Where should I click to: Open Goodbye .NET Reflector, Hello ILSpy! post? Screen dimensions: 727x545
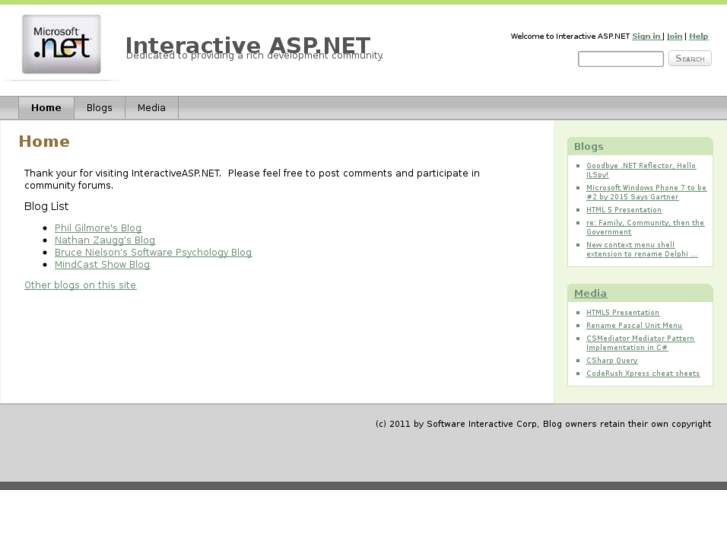coord(641,170)
